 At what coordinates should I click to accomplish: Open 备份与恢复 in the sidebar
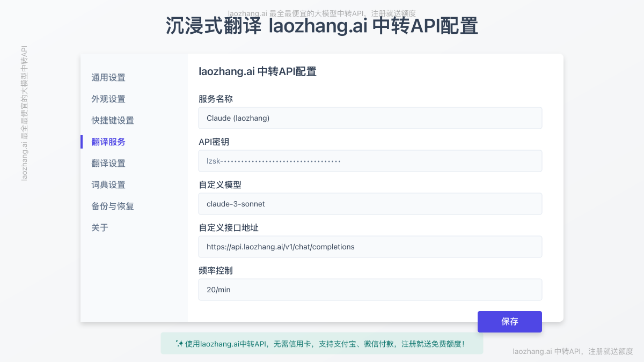coord(113,206)
